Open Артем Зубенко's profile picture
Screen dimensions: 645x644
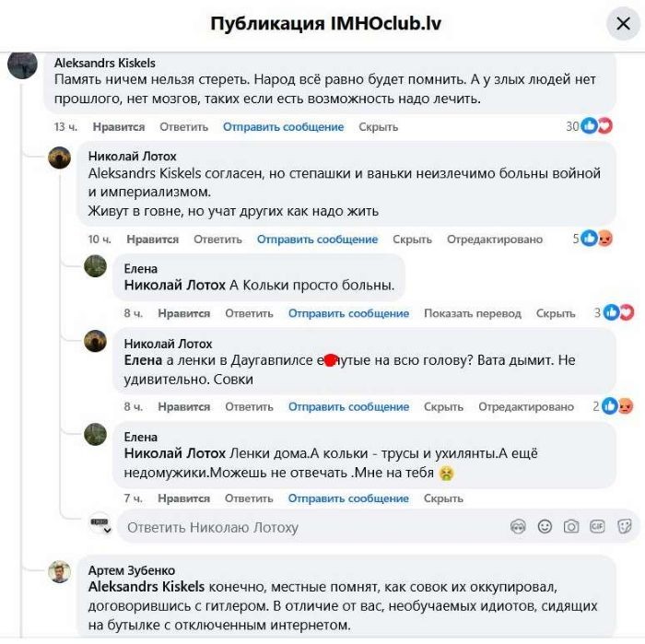[x=60, y=571]
